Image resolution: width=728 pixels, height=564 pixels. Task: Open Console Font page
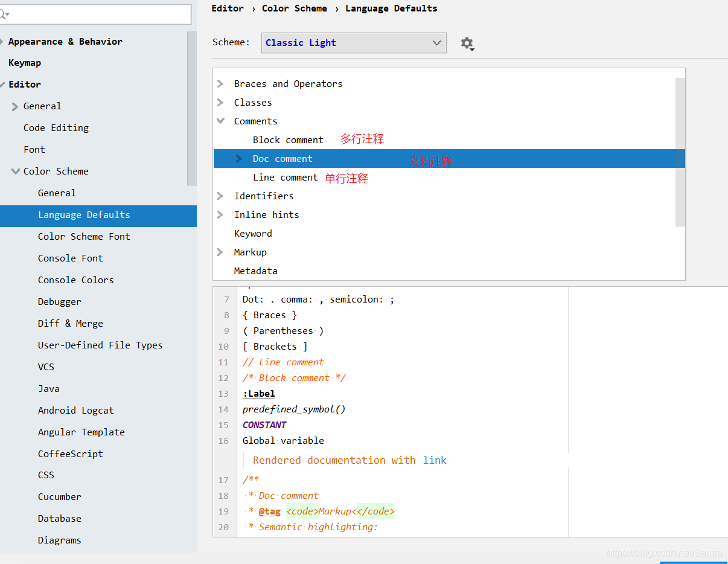point(71,258)
